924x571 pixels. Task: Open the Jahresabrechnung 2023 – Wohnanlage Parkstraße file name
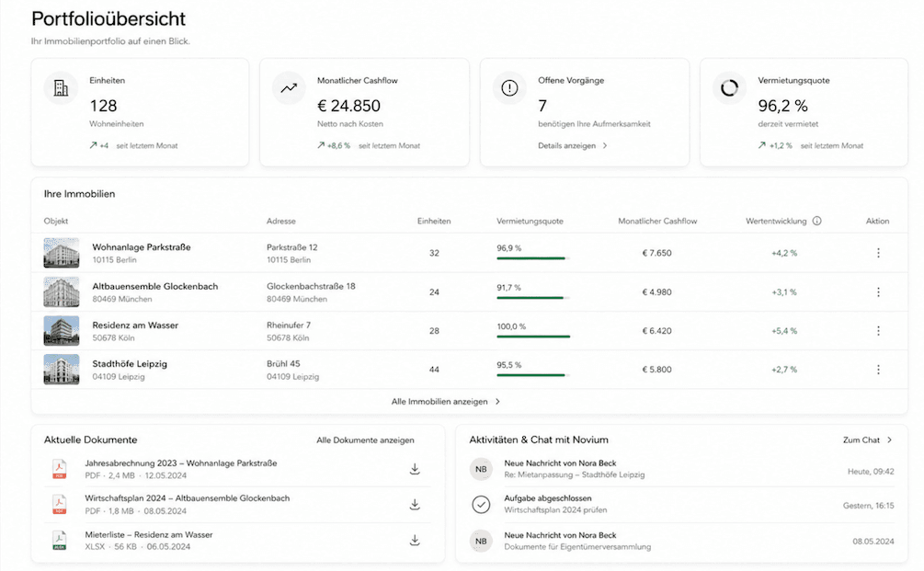pos(181,463)
